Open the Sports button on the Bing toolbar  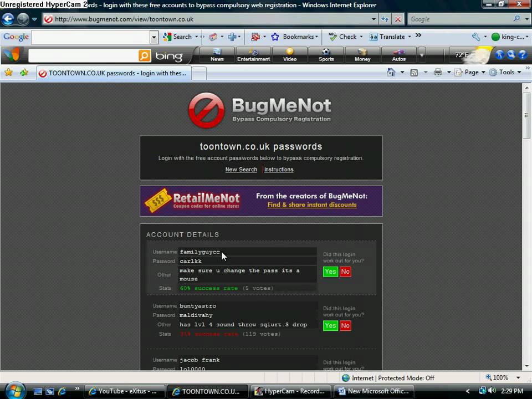(x=326, y=55)
